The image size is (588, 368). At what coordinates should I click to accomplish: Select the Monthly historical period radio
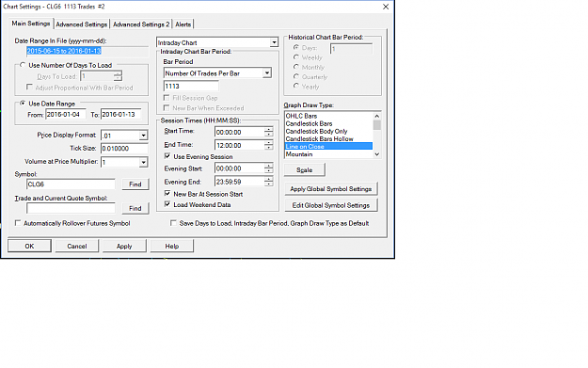[x=296, y=67]
